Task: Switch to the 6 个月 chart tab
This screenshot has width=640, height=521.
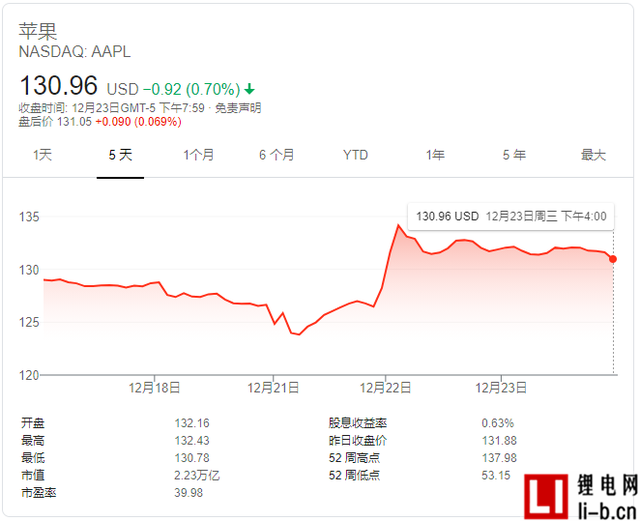Action: (x=277, y=155)
